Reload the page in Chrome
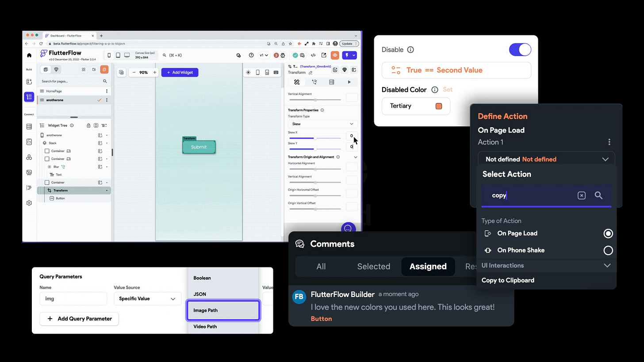644x362 pixels. pos(41,44)
